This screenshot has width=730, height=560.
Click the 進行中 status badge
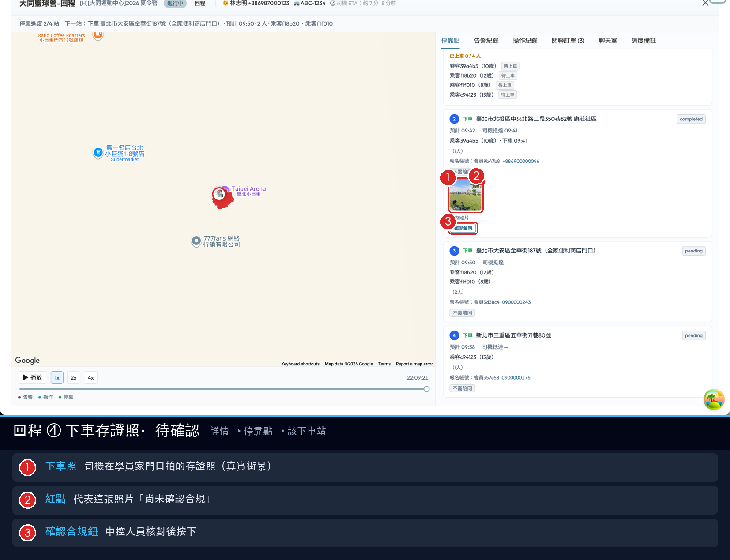pos(175,4)
